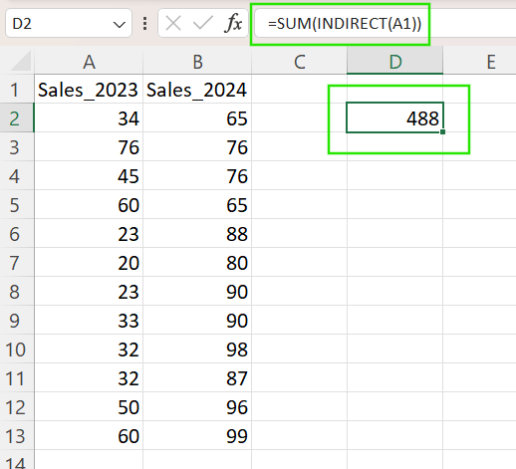Select column B header
Screen dimensions: 516x469
click(x=197, y=62)
